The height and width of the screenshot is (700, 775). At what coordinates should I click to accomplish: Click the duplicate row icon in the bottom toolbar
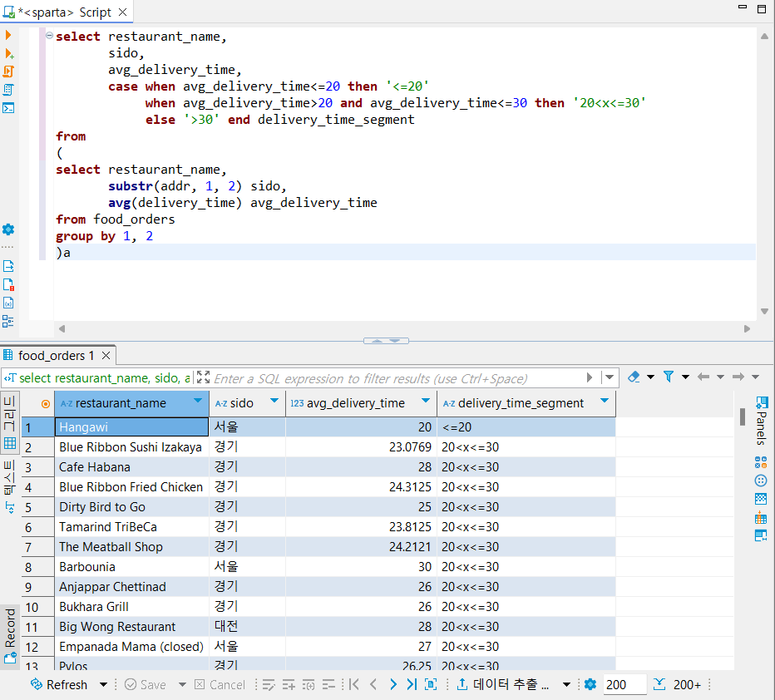click(x=309, y=685)
